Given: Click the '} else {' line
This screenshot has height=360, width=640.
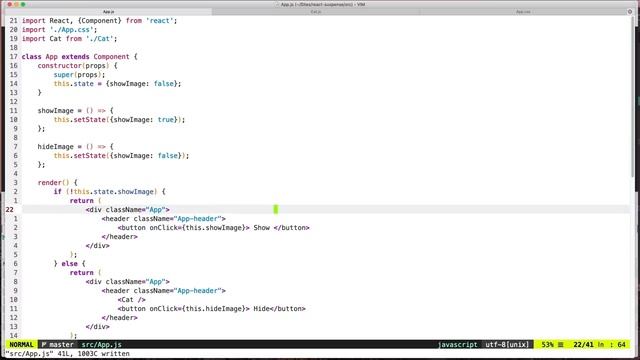Looking at the screenshot, I should click(69, 263).
